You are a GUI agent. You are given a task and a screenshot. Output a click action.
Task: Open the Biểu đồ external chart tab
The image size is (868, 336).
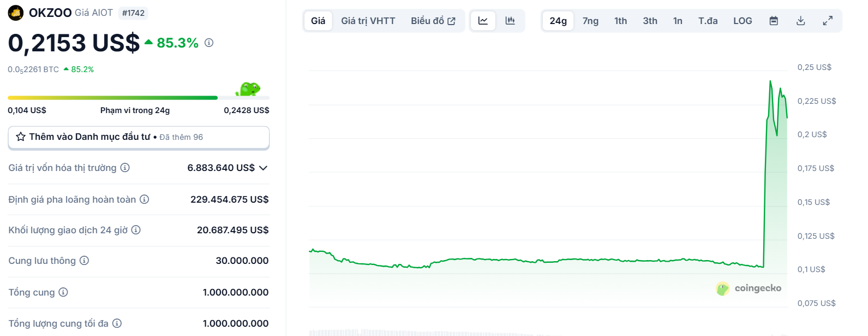(433, 21)
